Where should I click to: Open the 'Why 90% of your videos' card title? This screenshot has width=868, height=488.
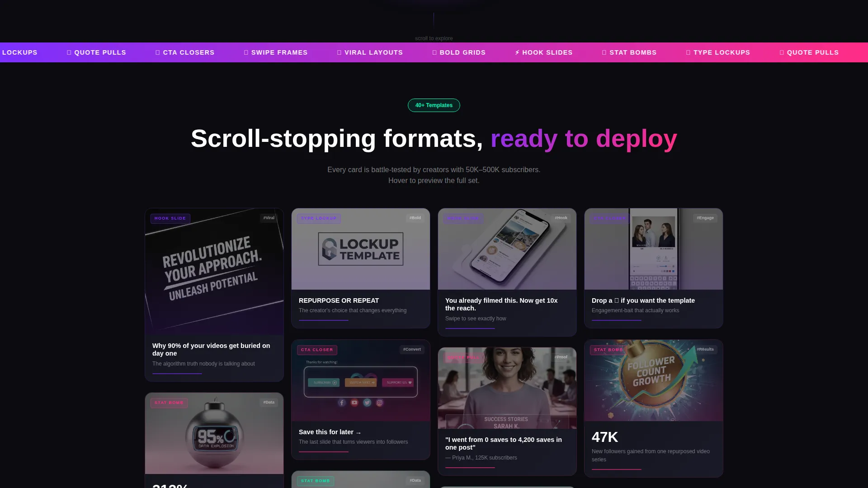point(211,349)
